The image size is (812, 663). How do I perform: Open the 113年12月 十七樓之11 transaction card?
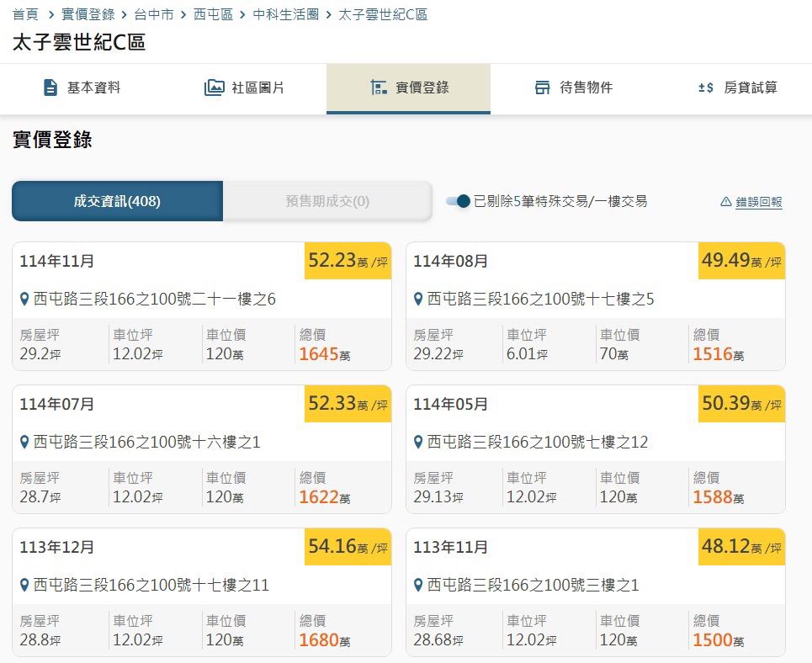[202, 591]
